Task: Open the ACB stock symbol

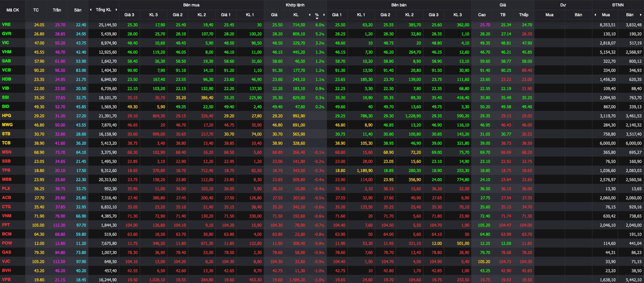Action: tap(6, 198)
